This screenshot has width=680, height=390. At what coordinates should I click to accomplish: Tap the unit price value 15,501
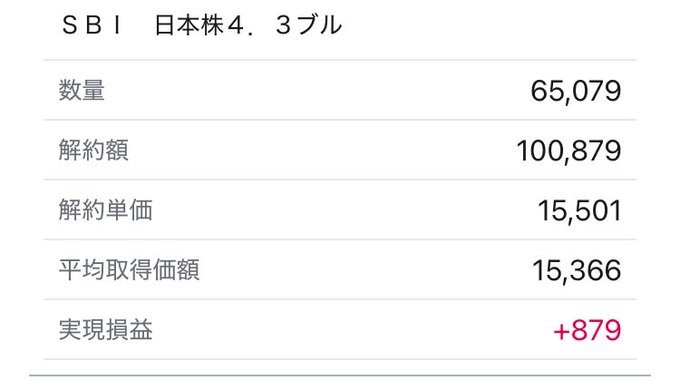pyautogui.click(x=579, y=211)
